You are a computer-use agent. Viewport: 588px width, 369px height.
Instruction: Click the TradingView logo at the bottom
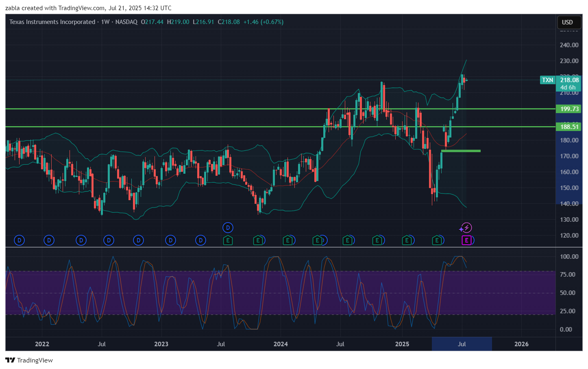(29, 360)
